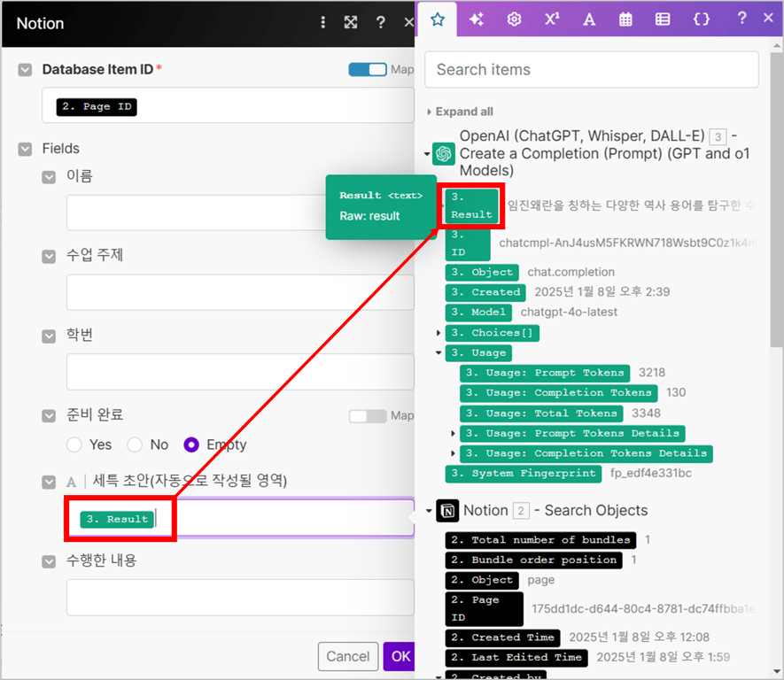Insert the 3. Created token
Screen dimensions: 784x680
(485, 292)
